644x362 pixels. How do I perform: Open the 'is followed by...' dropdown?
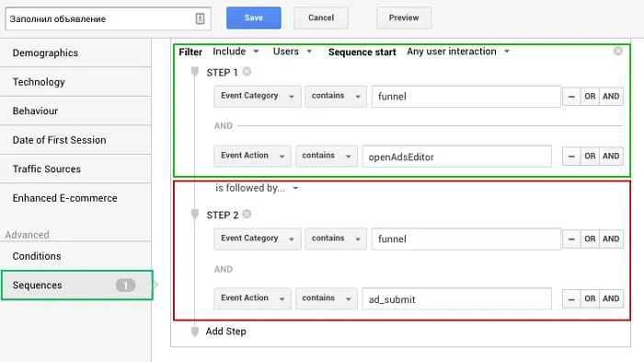coord(257,188)
